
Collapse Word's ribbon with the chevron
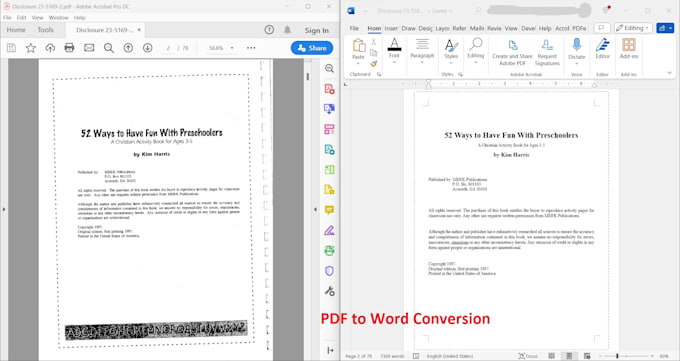point(669,73)
